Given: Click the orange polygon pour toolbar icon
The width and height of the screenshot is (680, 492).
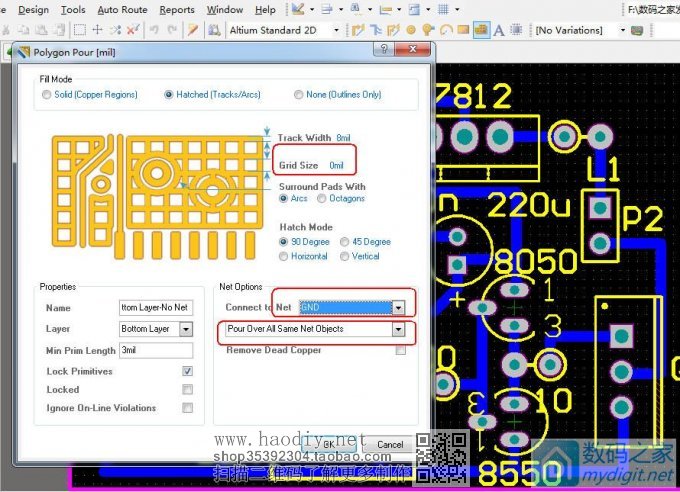Looking at the screenshot, I should (x=481, y=30).
